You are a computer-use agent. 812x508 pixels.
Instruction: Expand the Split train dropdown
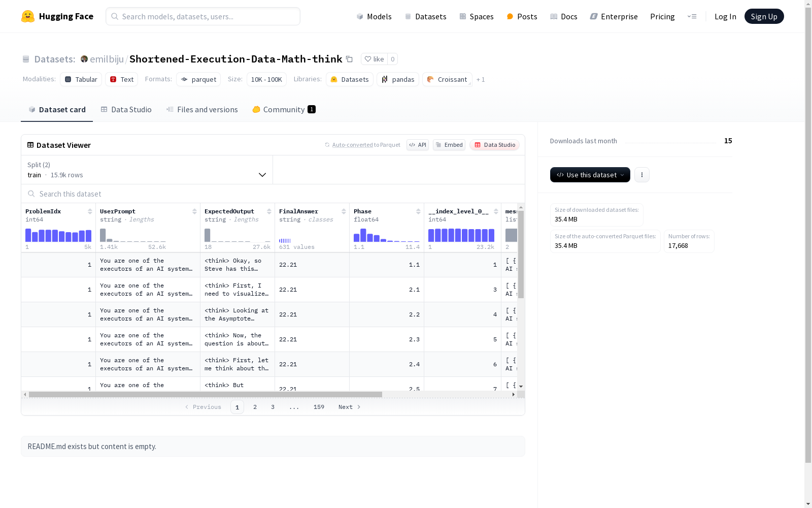coord(147,170)
